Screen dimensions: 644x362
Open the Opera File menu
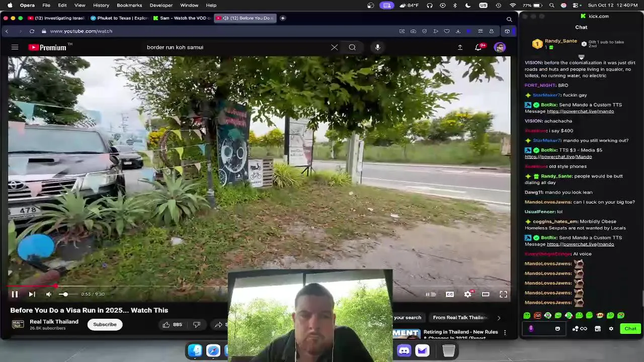pos(46,6)
